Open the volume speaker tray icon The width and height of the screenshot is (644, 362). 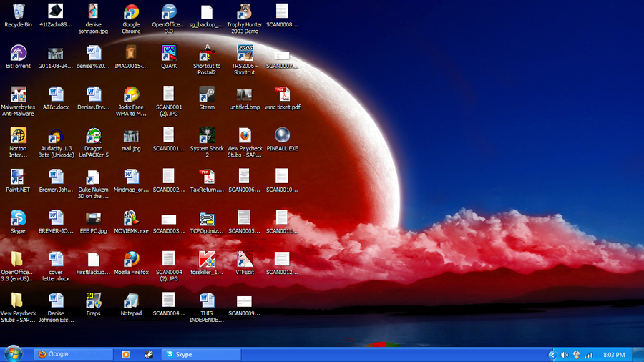point(565,355)
